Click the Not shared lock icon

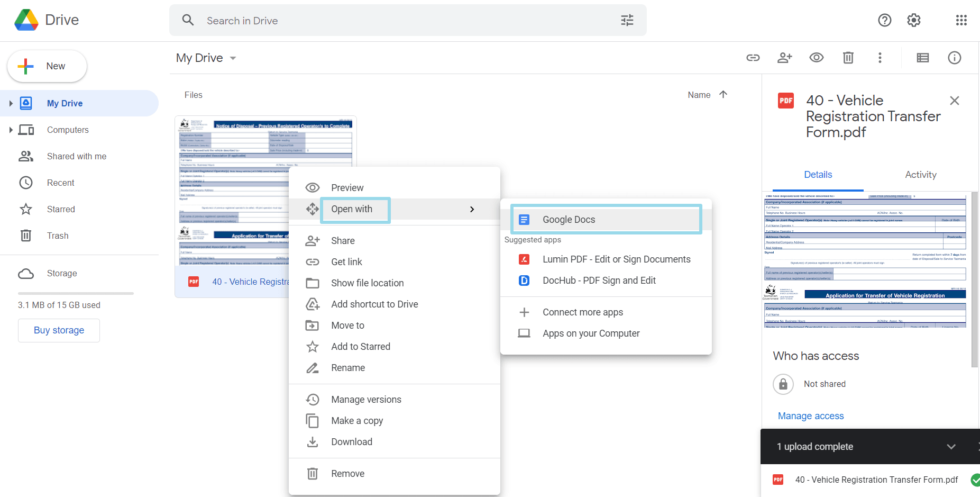point(783,384)
